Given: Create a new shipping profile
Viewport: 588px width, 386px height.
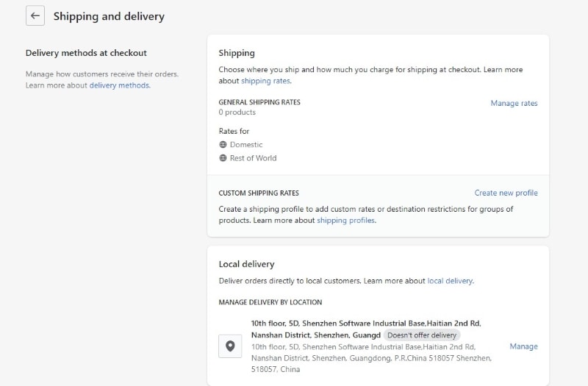Looking at the screenshot, I should (506, 193).
